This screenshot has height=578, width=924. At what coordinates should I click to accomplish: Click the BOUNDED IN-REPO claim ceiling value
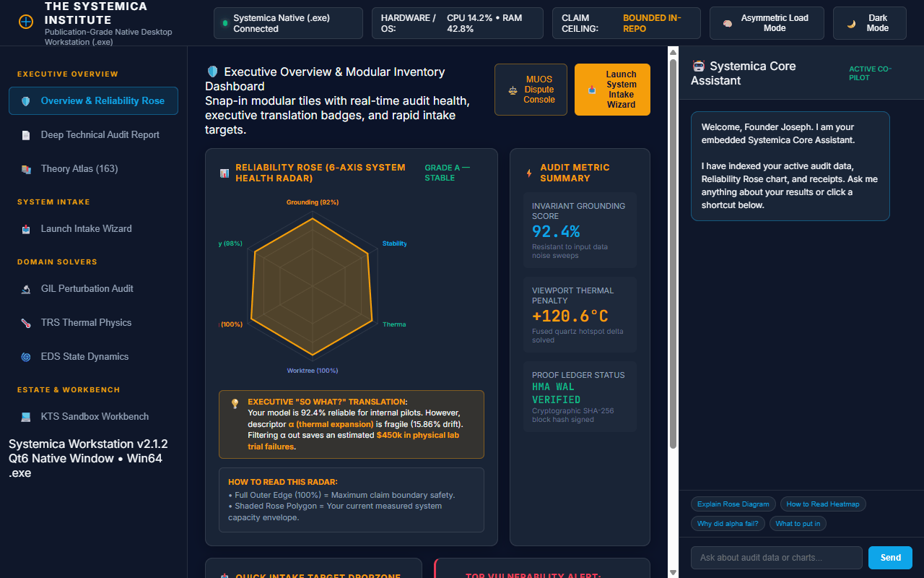(652, 23)
